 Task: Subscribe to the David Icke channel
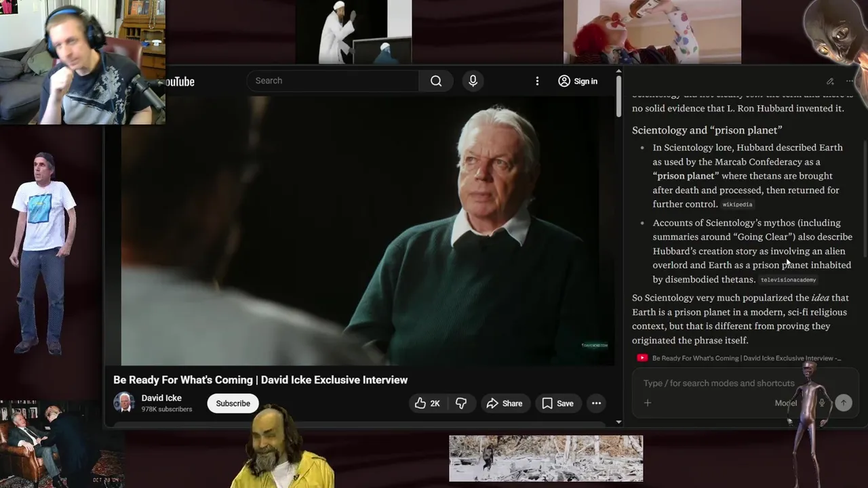(233, 403)
